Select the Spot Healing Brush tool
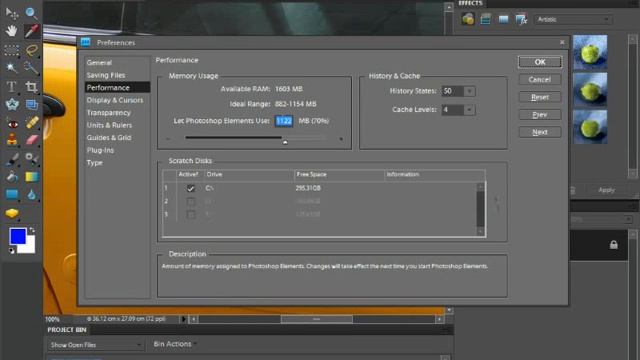Image resolution: width=640 pixels, height=360 pixels. pyautogui.click(x=31, y=122)
